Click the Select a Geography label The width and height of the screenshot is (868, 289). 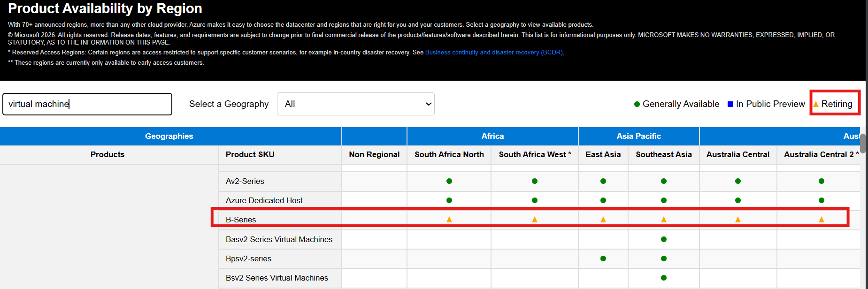coord(229,104)
